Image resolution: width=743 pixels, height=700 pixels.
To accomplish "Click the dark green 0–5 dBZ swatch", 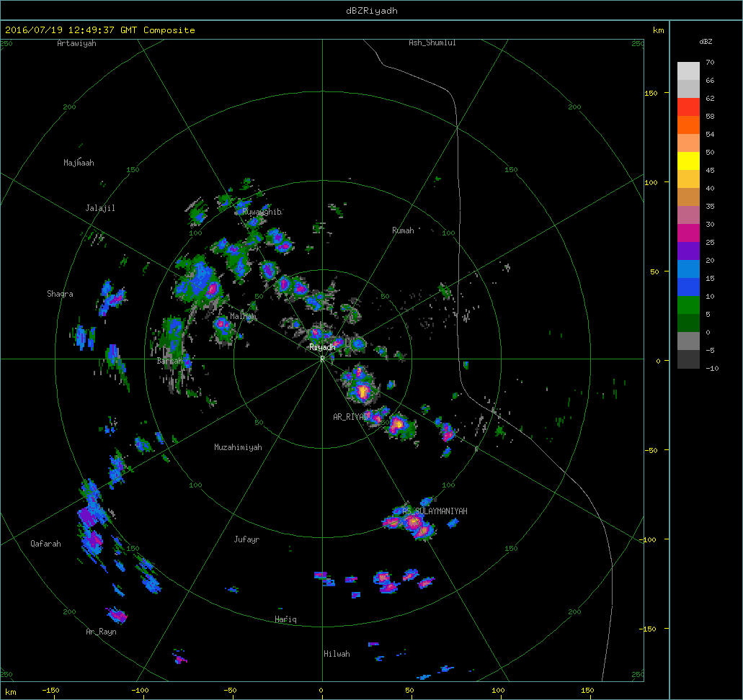I will click(688, 323).
